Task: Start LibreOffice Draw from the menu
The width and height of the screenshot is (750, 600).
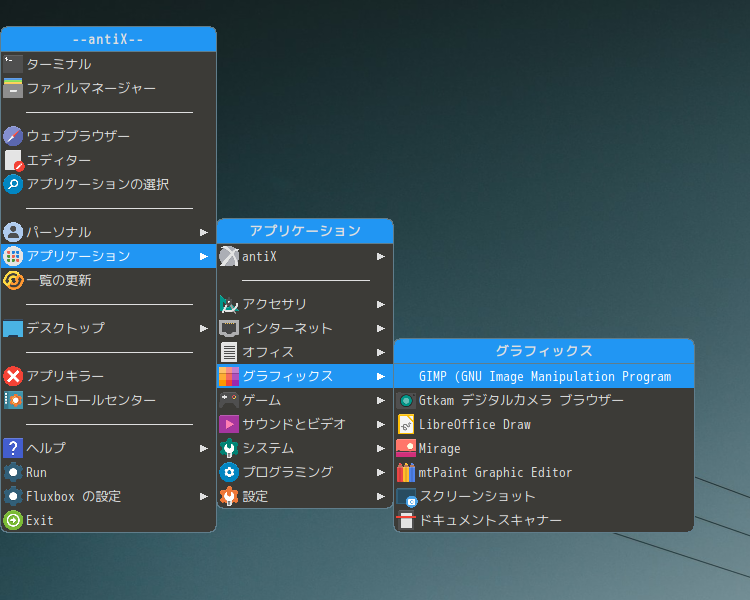Action: [544, 424]
